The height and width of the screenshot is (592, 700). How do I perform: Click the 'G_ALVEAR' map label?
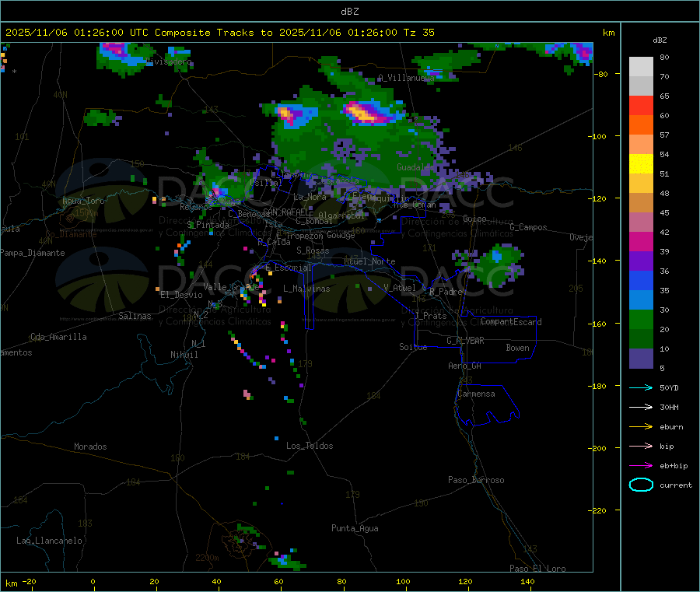(x=465, y=340)
